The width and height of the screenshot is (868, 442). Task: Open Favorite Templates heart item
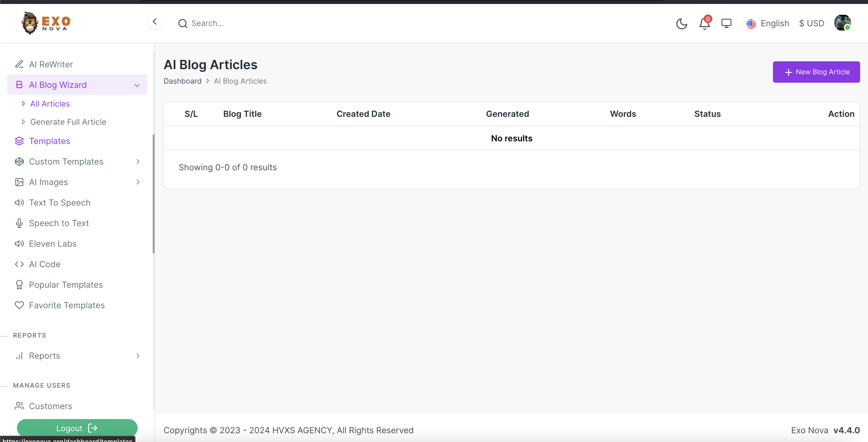pyautogui.click(x=66, y=305)
